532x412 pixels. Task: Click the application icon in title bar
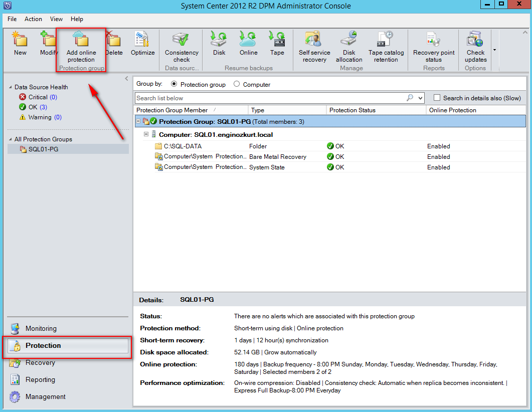click(8, 6)
